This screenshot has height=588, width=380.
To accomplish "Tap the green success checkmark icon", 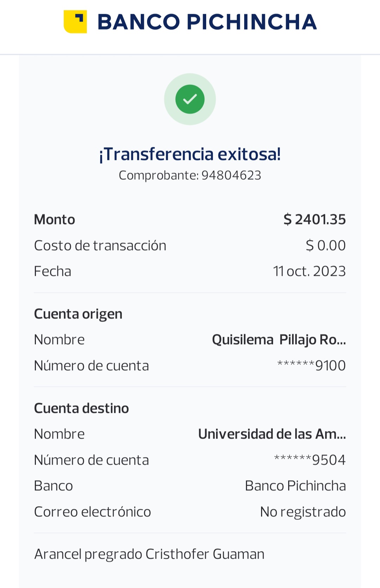I will [x=190, y=99].
